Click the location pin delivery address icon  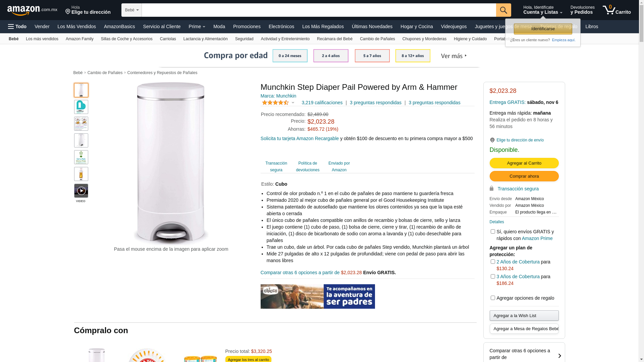[492, 140]
